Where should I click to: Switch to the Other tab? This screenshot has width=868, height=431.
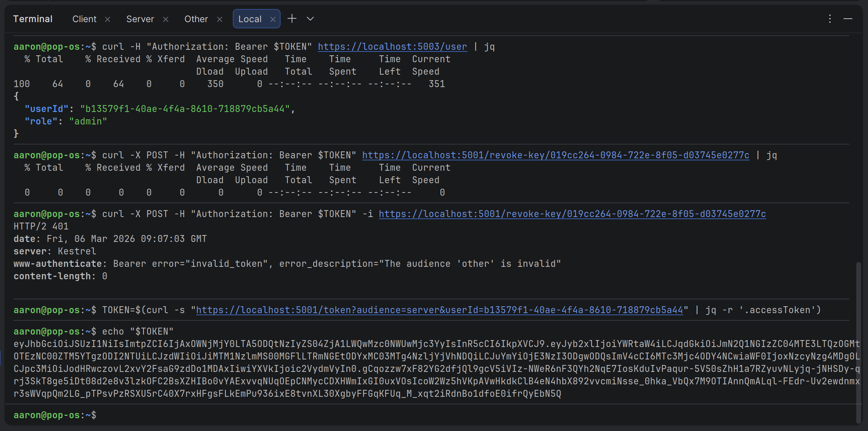tap(196, 19)
